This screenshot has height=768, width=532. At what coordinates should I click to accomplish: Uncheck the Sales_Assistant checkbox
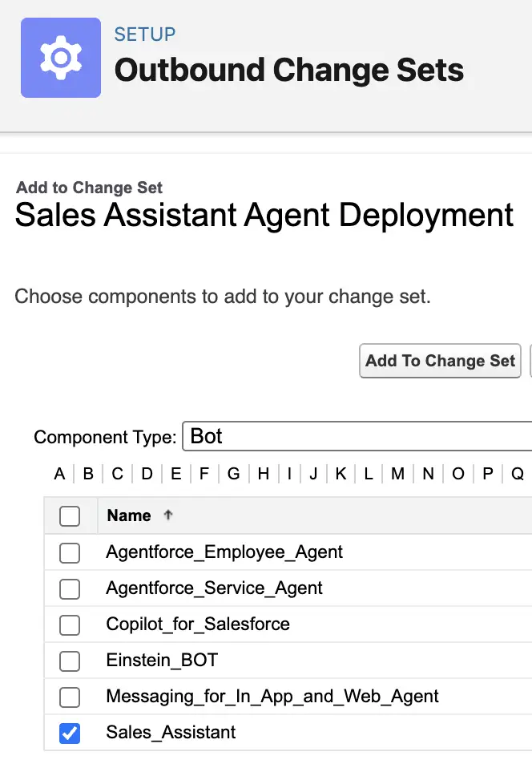[x=70, y=734]
